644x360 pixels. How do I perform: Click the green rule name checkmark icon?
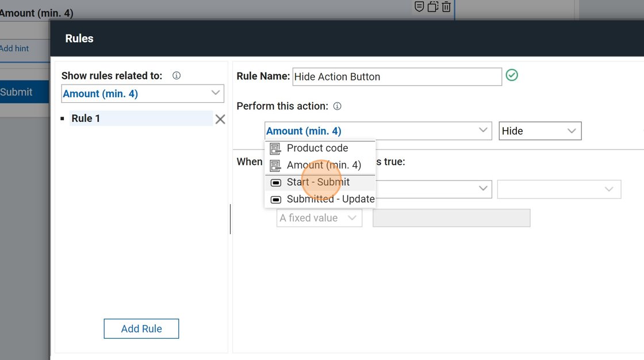[x=512, y=75]
